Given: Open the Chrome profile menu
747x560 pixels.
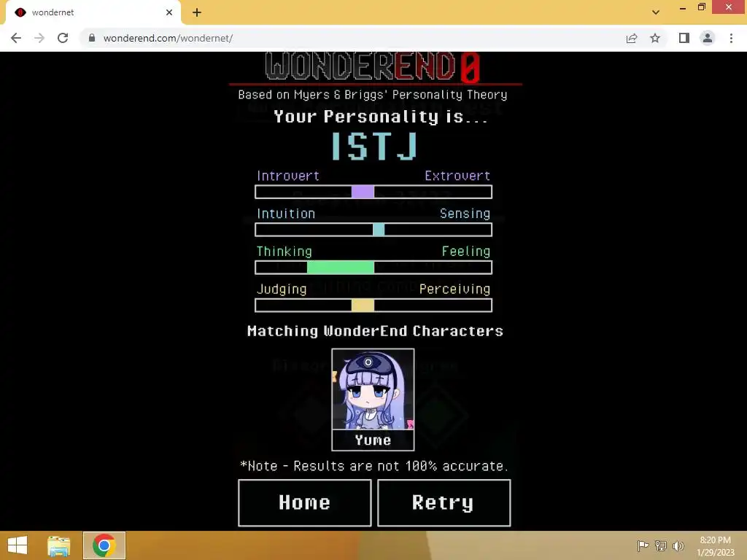Looking at the screenshot, I should [x=708, y=38].
